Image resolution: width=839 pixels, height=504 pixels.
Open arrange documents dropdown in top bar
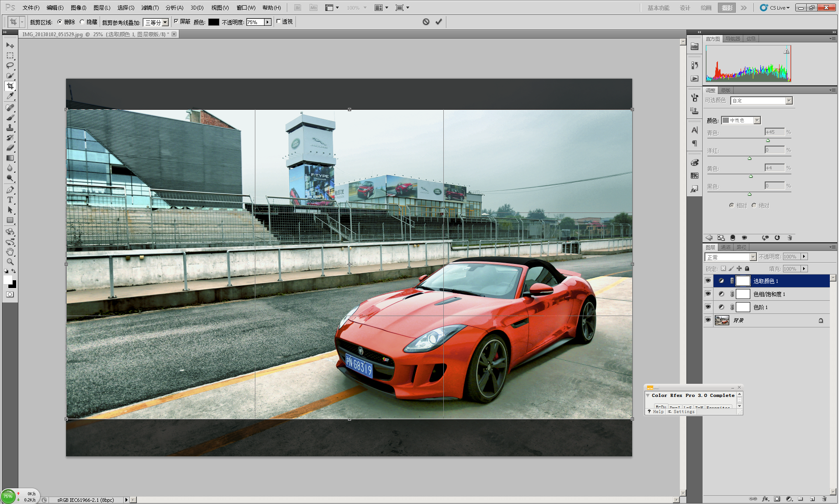click(381, 8)
